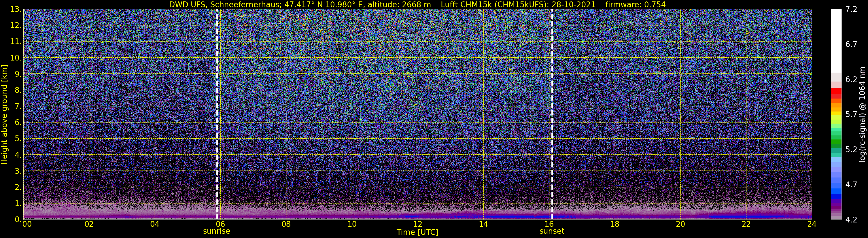Click height tick label '9.'

click(18, 74)
